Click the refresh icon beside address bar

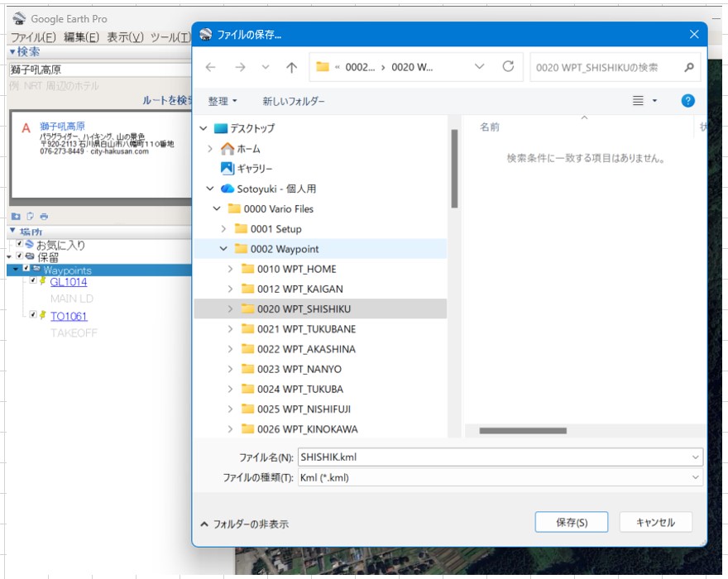coord(508,67)
